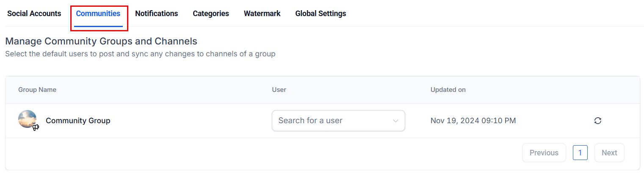Viewport: 644px width, 174px height.
Task: Click inside the 'Search for a user' field
Action: (x=330, y=121)
